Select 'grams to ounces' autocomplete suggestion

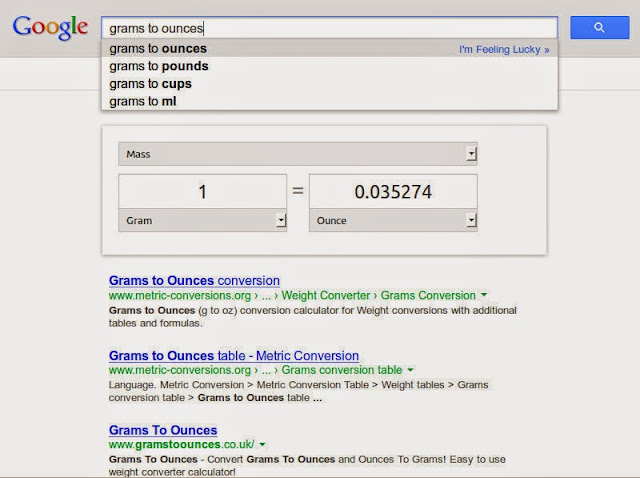329,49
